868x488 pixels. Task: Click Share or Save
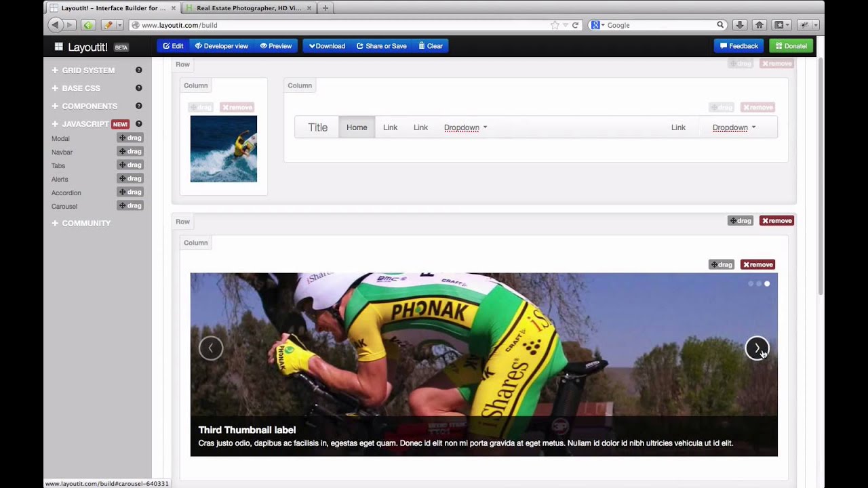pyautogui.click(x=381, y=46)
